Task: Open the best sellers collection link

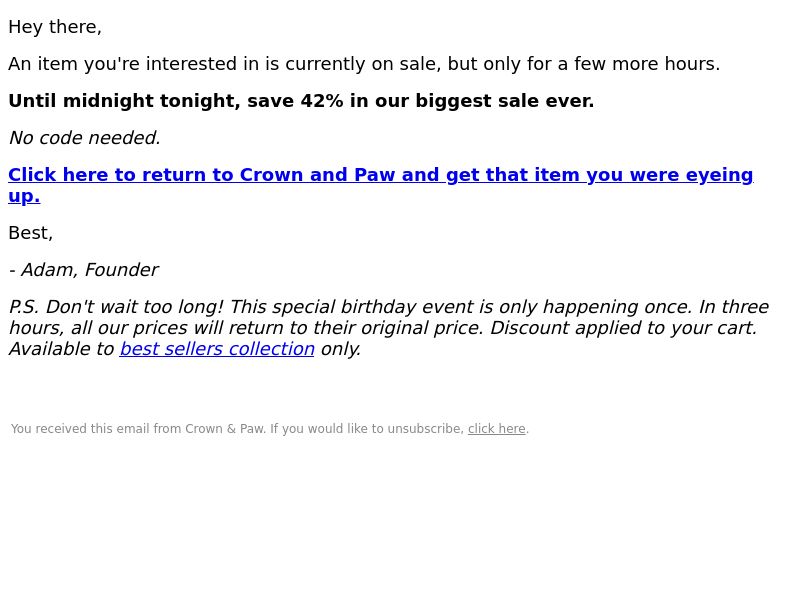Action: point(217,349)
